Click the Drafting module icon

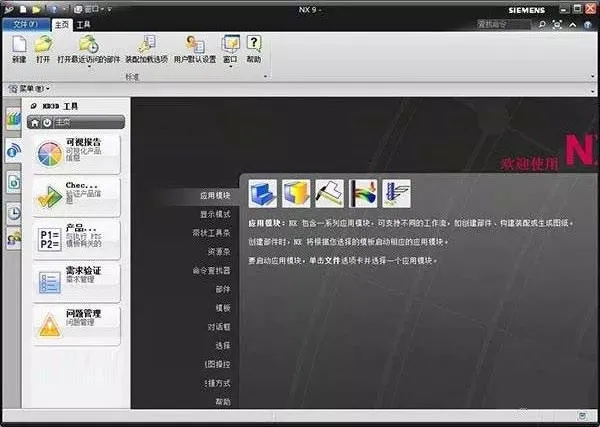click(329, 194)
